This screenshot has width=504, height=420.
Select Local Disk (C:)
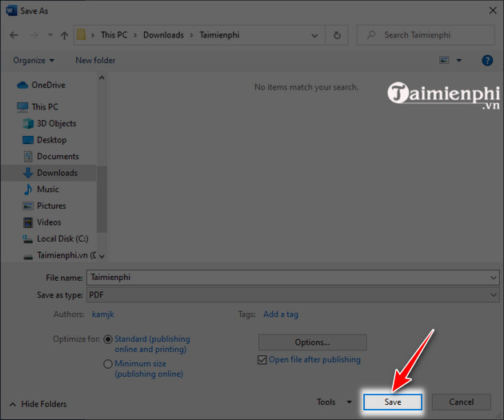62,238
